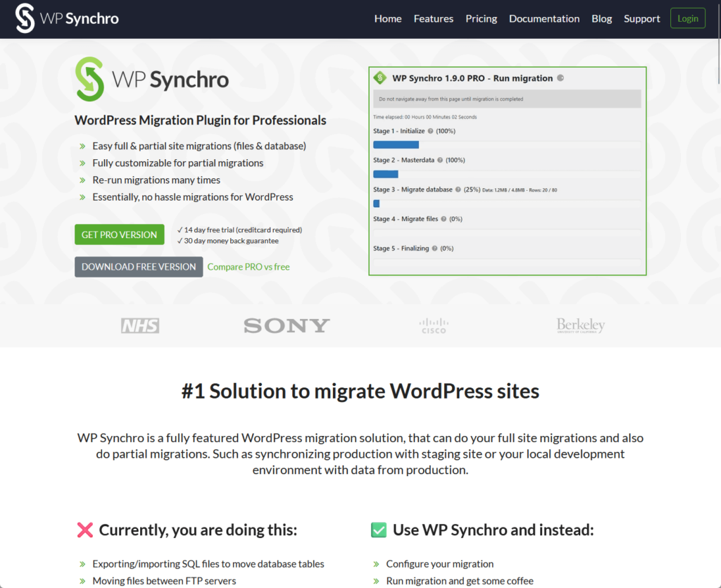The height and width of the screenshot is (588, 721).
Task: Click the help icon beside Run migration title
Action: pos(560,77)
